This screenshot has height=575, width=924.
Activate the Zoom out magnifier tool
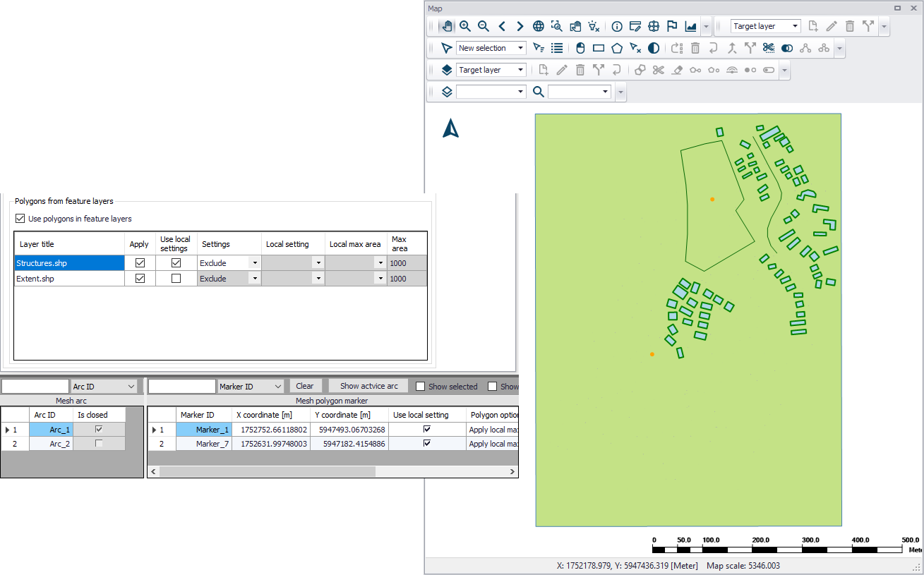pyautogui.click(x=484, y=26)
